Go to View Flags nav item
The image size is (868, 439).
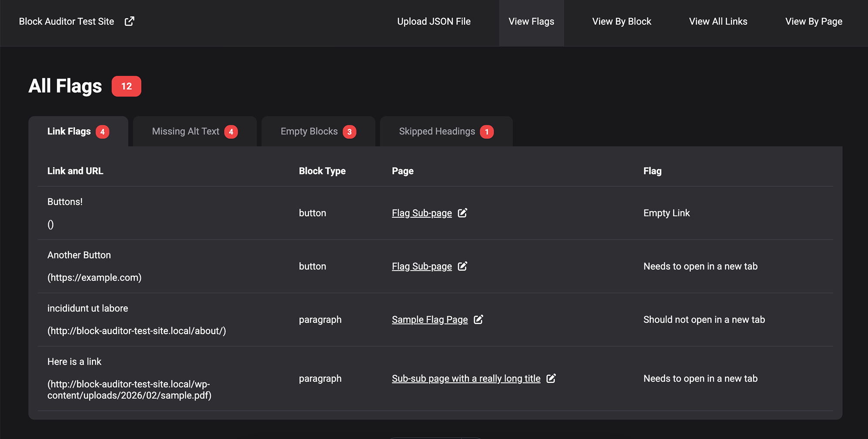coord(531,22)
